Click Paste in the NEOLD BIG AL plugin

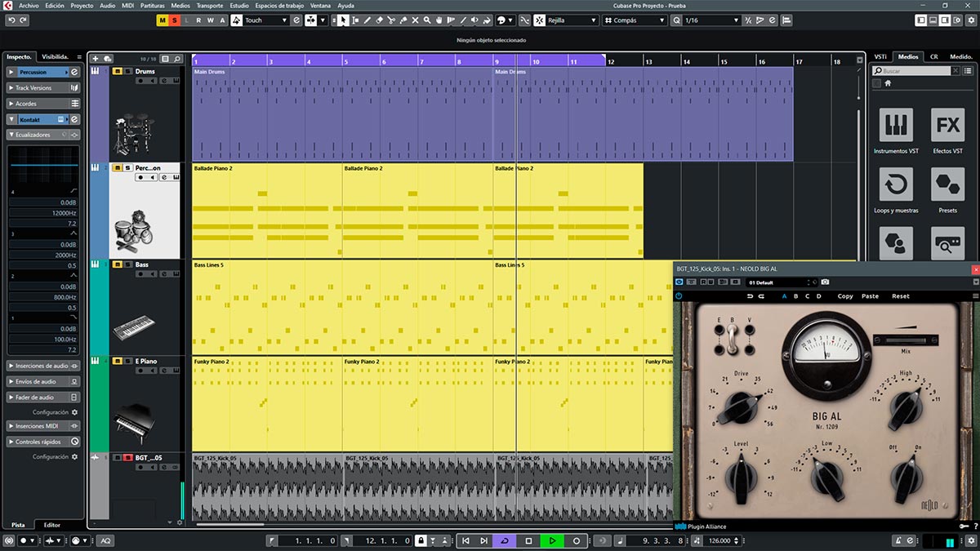[x=870, y=296]
